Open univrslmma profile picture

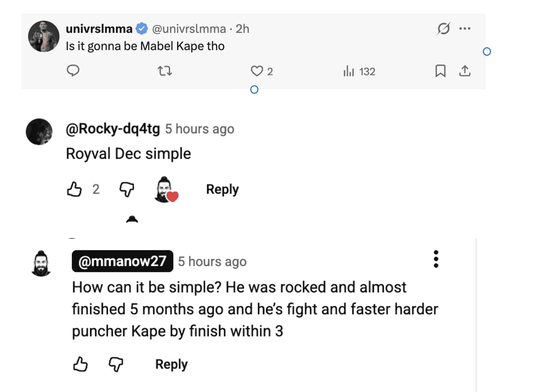coord(44,36)
